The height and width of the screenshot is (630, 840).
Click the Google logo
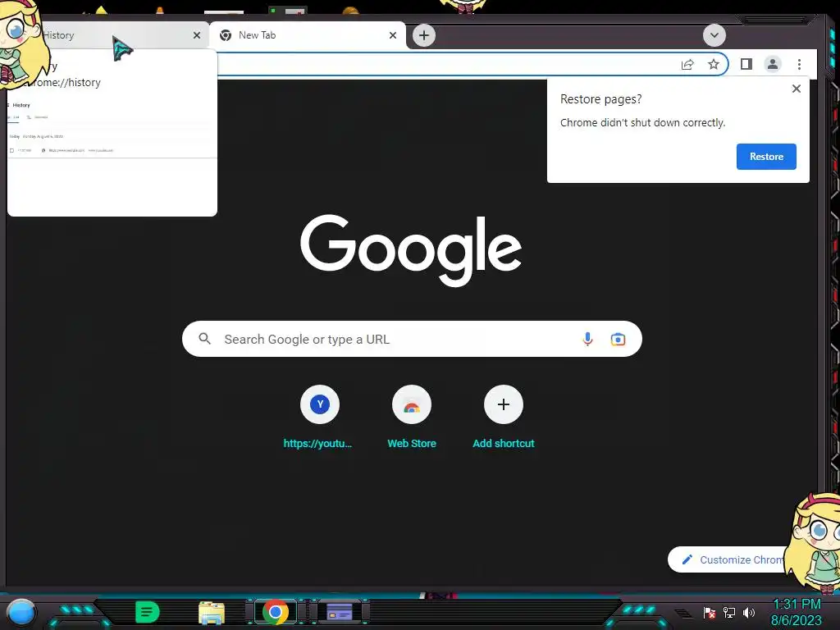pos(411,249)
